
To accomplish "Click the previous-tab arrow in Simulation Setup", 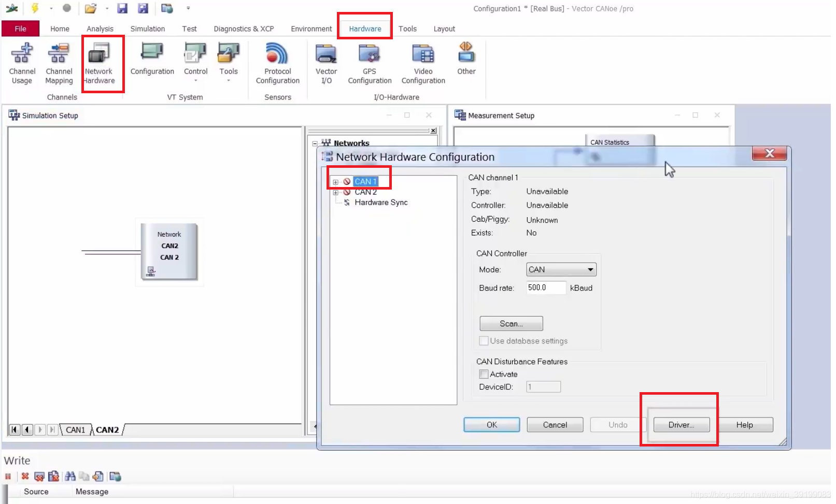I will (27, 430).
